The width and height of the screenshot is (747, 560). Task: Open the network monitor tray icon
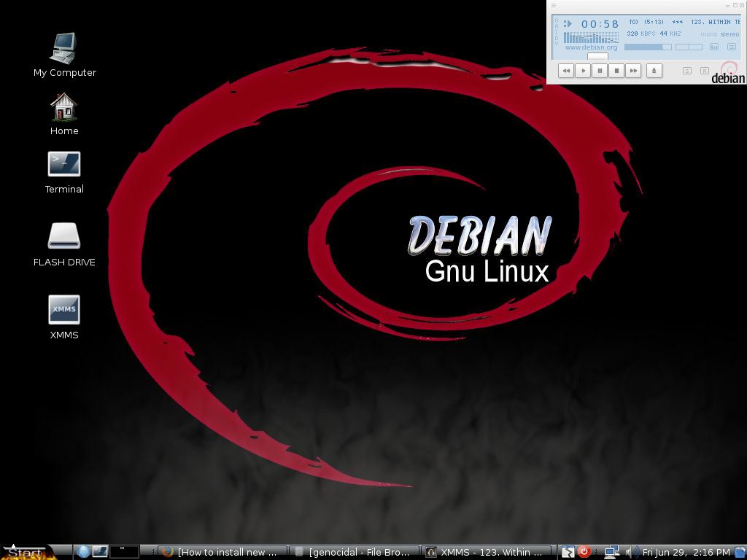point(612,552)
